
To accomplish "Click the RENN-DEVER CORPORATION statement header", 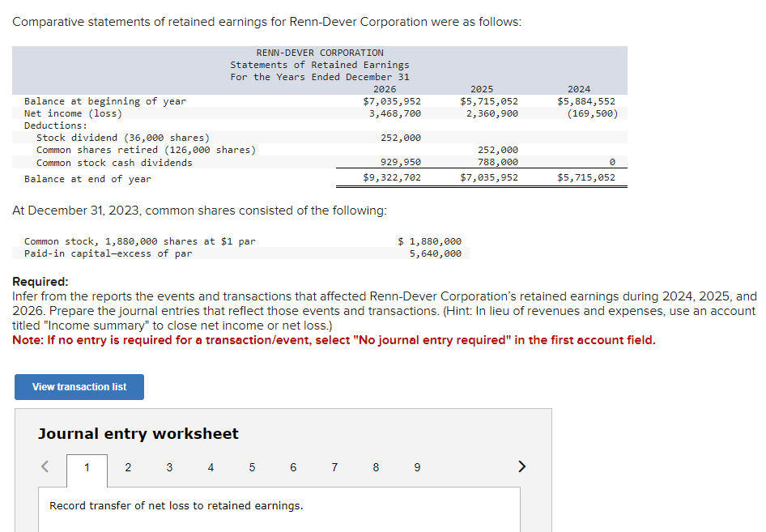I will pos(319,52).
